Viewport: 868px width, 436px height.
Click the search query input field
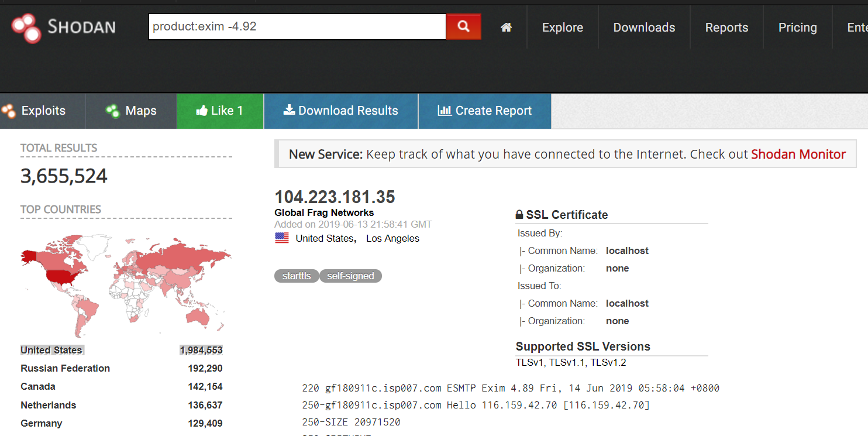[x=297, y=27]
